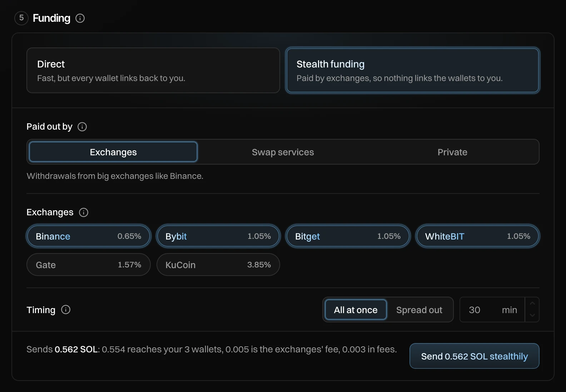Enable the KuCoin exchange chip
This screenshot has width=566, height=392.
point(218,265)
